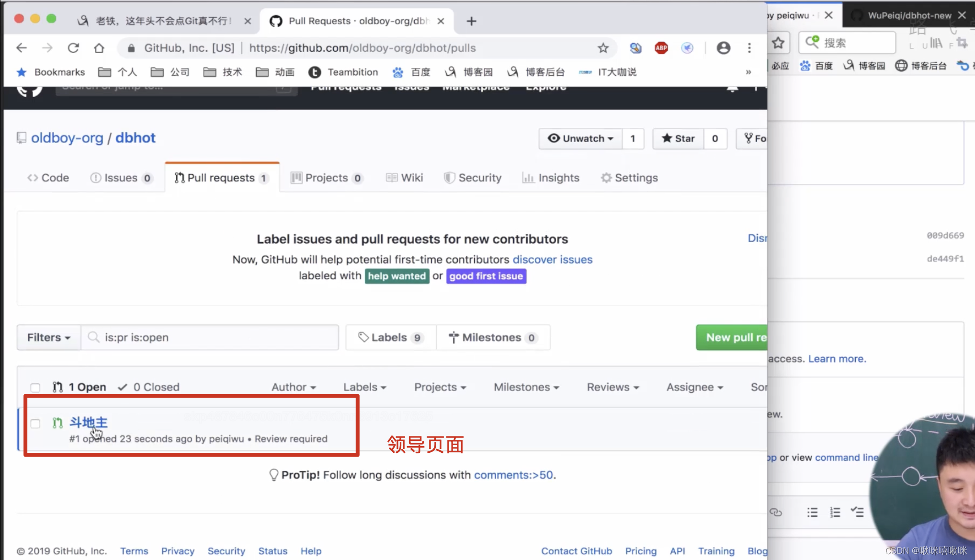This screenshot has width=975, height=560.
Task: Open the oldboy-org organization link
Action: 67,138
